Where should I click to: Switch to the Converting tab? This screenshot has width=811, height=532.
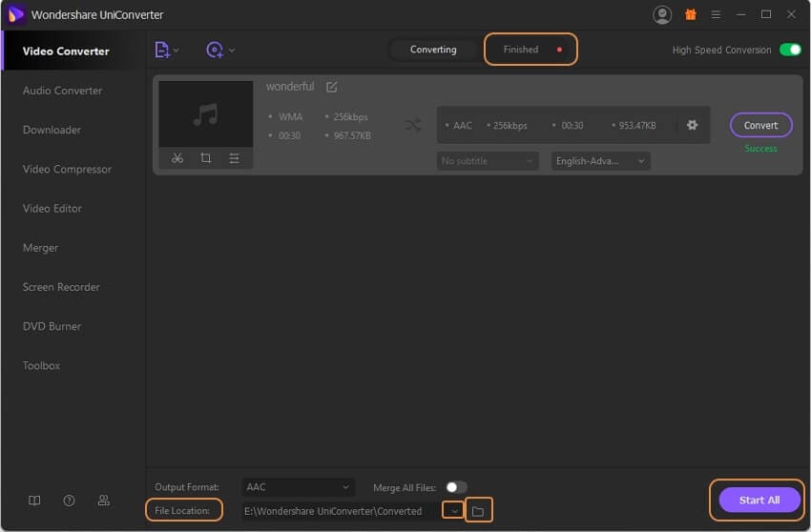pos(433,50)
